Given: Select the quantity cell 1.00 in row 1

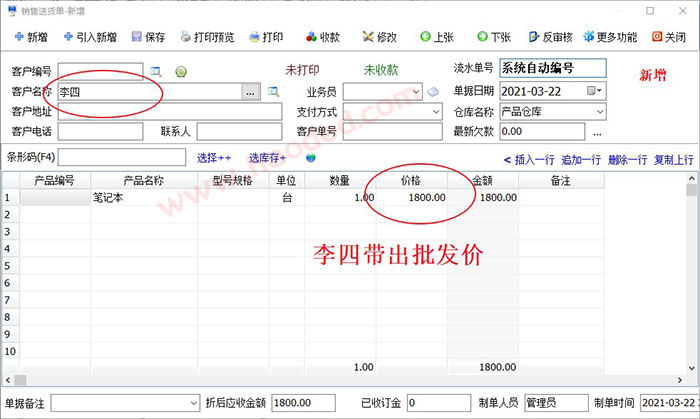Looking at the screenshot, I should pos(340,198).
